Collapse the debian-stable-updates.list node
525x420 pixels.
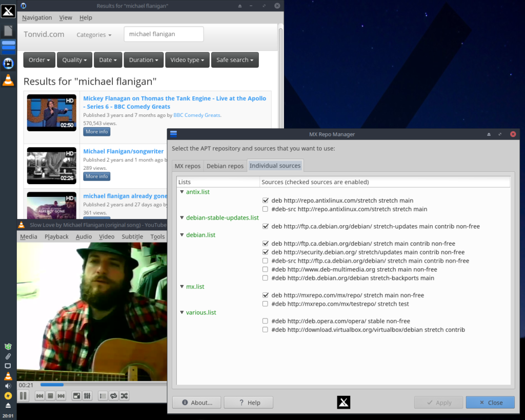point(182,218)
